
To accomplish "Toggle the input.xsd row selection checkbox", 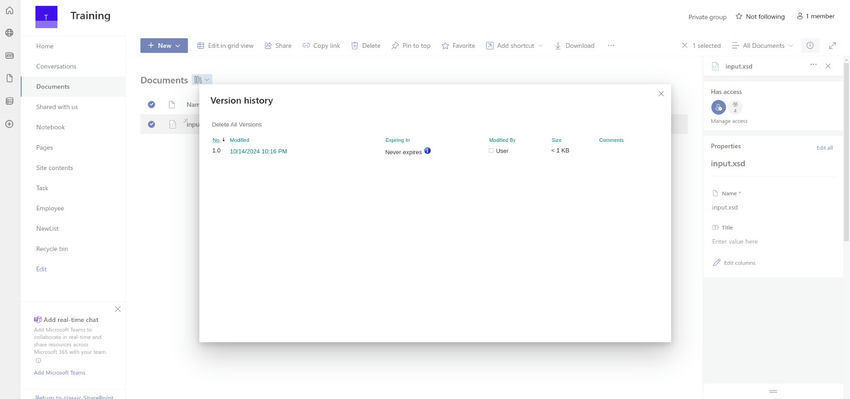I will point(151,124).
